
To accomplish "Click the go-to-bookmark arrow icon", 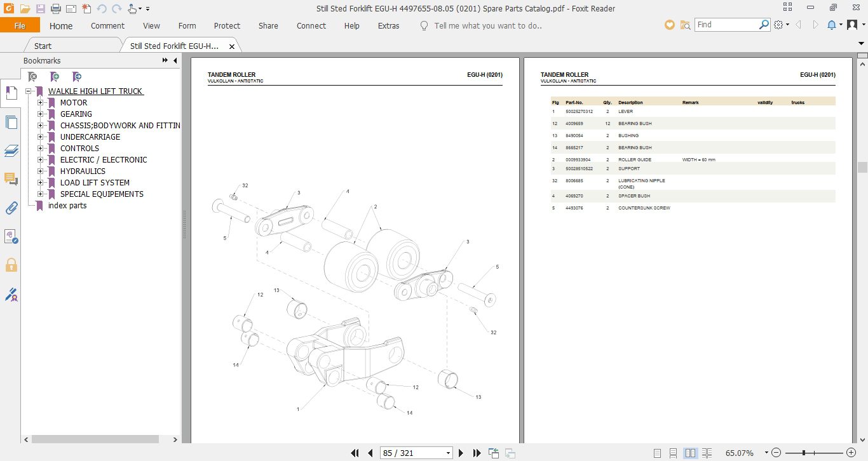I will [x=77, y=77].
